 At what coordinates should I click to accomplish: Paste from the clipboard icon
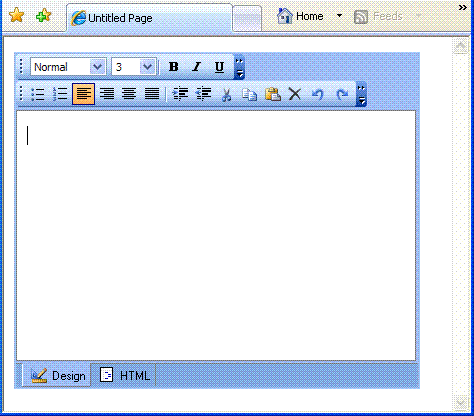273,94
